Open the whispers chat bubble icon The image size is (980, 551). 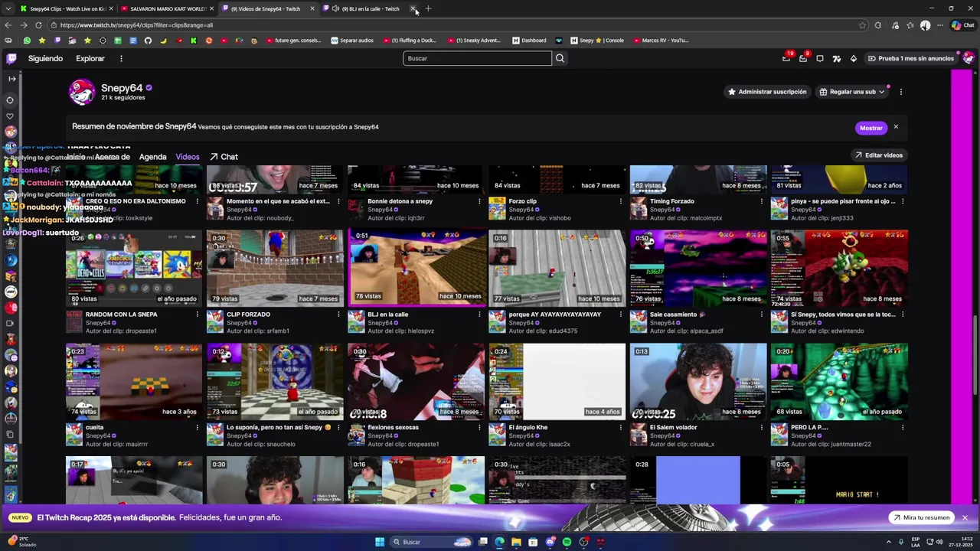820,58
